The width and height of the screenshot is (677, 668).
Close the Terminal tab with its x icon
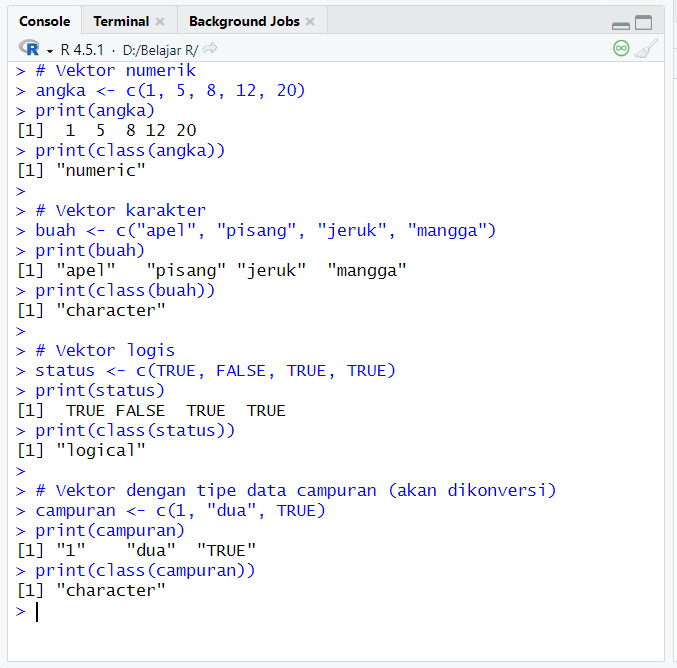(160, 21)
